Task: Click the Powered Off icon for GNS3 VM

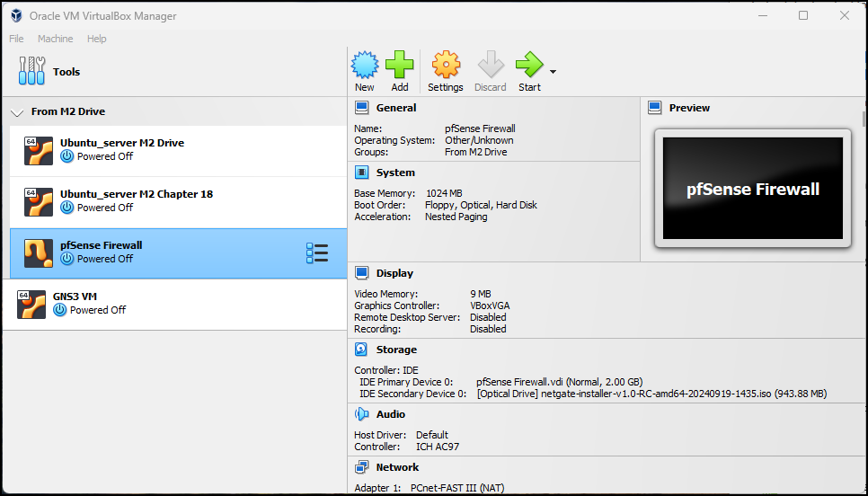Action: [x=60, y=310]
